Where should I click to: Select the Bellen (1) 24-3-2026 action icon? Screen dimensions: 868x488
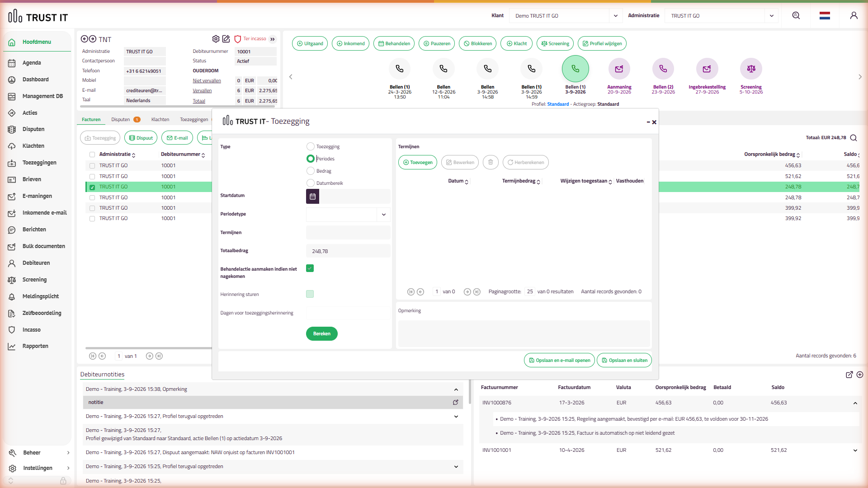point(400,69)
